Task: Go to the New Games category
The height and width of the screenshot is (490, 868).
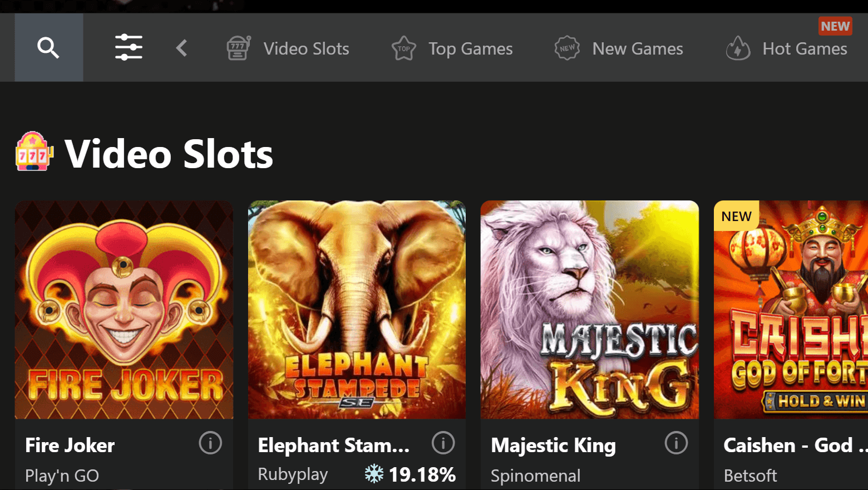Action: click(637, 49)
